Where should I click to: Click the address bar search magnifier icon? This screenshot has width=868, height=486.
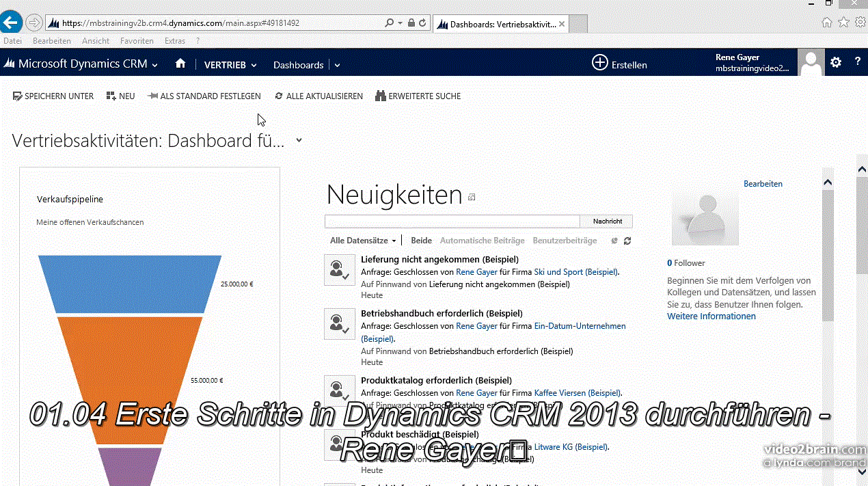click(x=389, y=23)
